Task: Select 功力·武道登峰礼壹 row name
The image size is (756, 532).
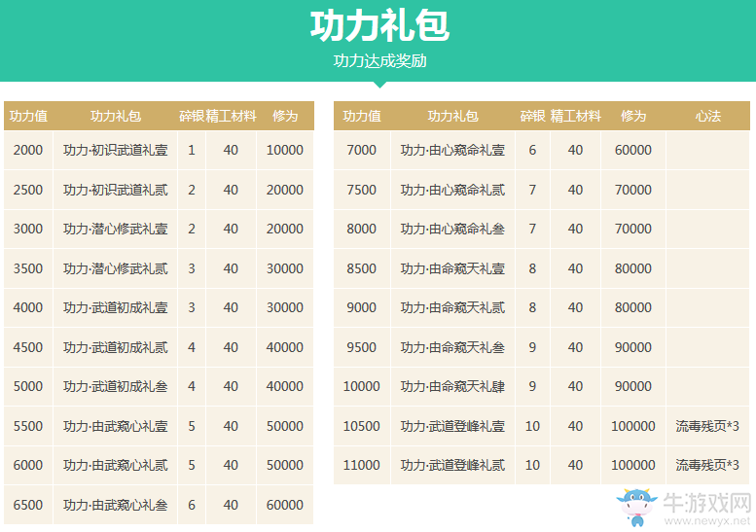Action: (452, 426)
